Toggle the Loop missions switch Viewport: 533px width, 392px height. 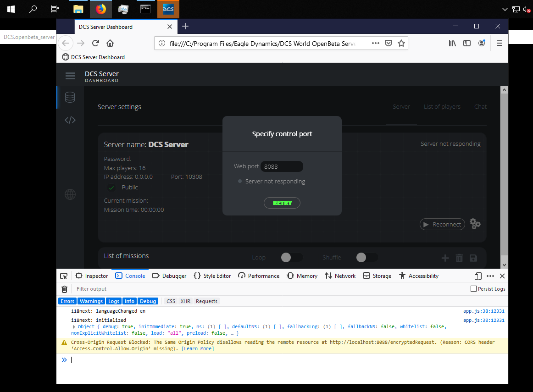tap(291, 258)
